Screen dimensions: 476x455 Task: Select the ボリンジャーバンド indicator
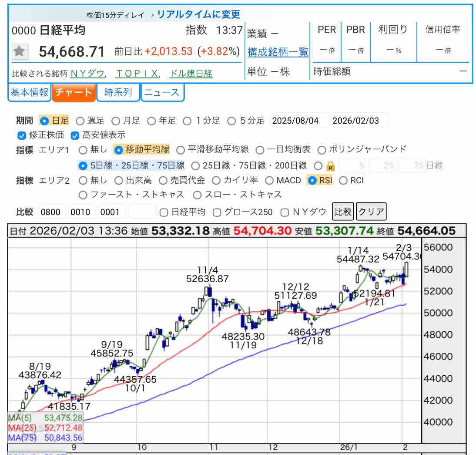[x=322, y=150]
